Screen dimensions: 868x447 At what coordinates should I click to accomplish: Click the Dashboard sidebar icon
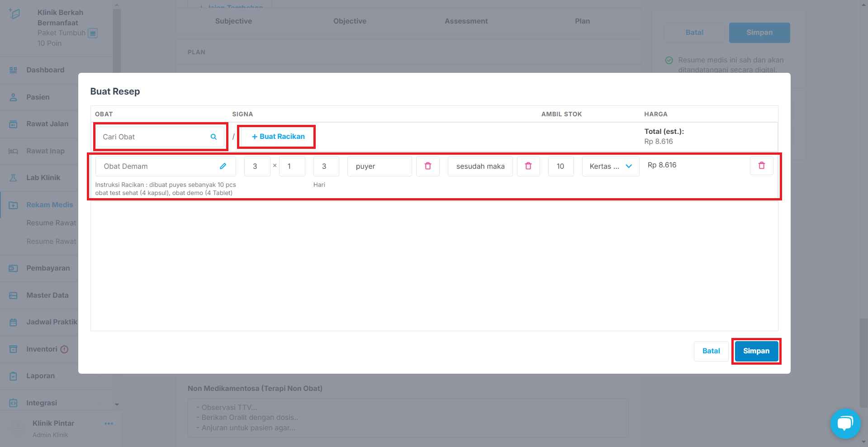tap(13, 70)
